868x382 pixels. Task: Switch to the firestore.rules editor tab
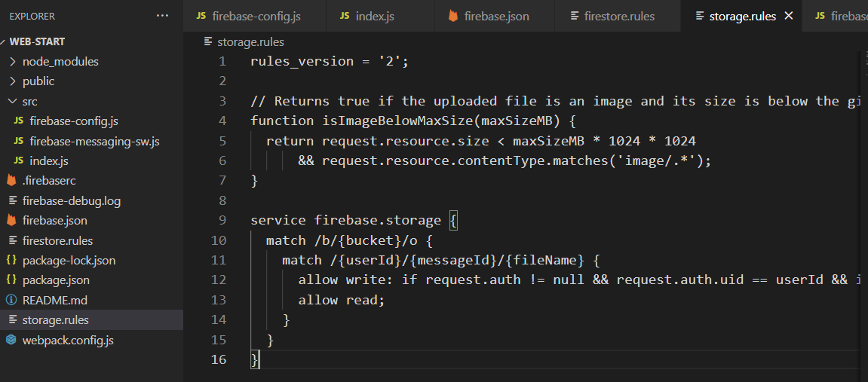618,16
